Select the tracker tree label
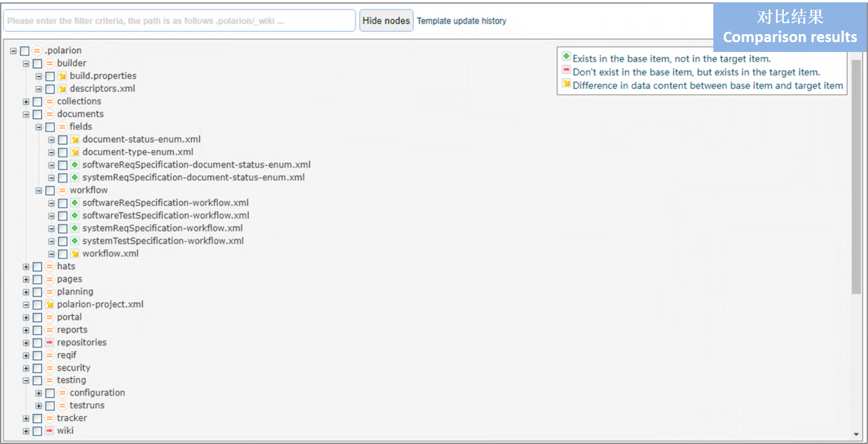This screenshot has height=444, width=868. pos(72,418)
